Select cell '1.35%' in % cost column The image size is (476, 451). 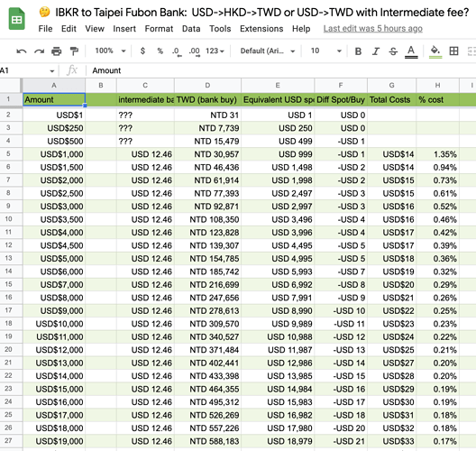(x=437, y=154)
